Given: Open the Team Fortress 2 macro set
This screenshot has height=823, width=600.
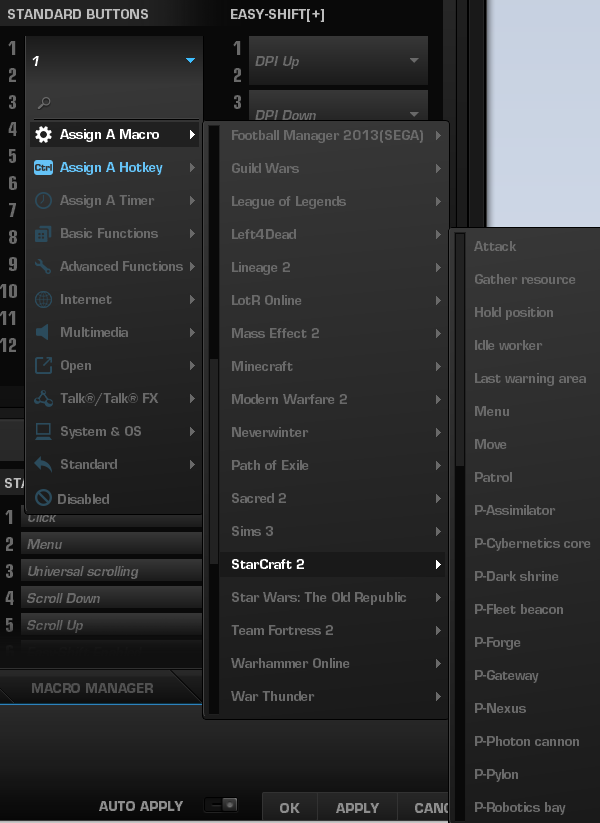Looking at the screenshot, I should [332, 630].
